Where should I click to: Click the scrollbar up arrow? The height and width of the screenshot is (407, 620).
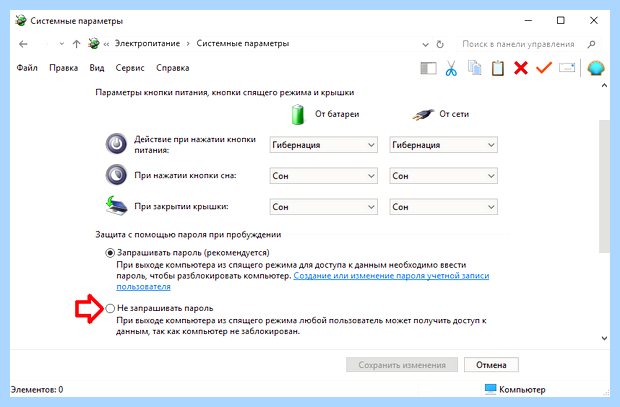[604, 85]
